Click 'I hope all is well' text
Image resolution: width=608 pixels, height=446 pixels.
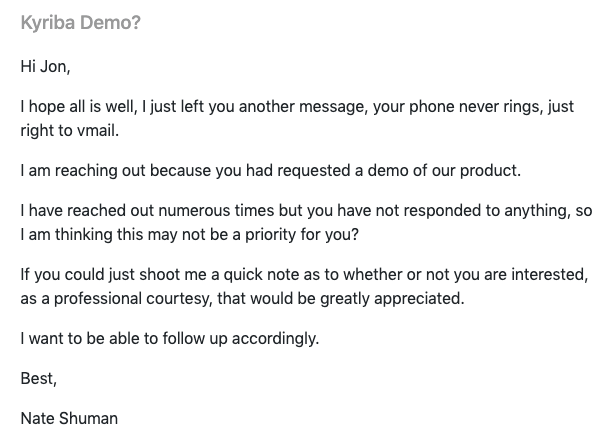click(x=76, y=106)
